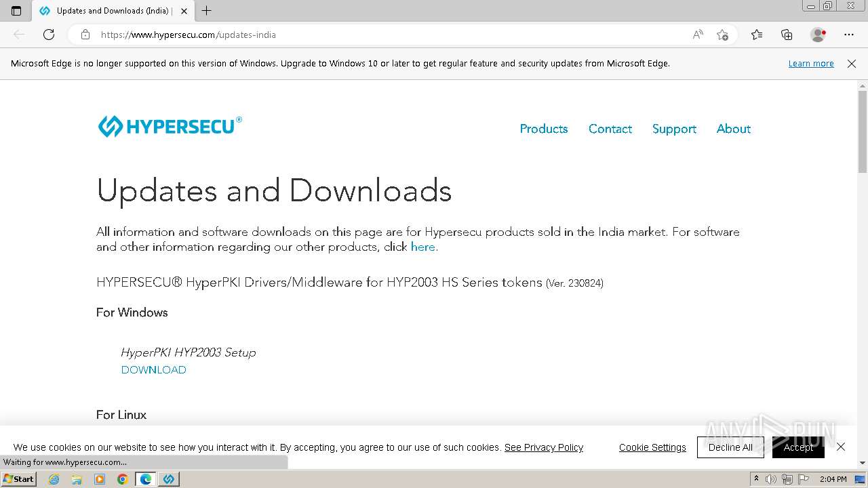Go back to previous page
868x488 pixels.
(x=19, y=35)
